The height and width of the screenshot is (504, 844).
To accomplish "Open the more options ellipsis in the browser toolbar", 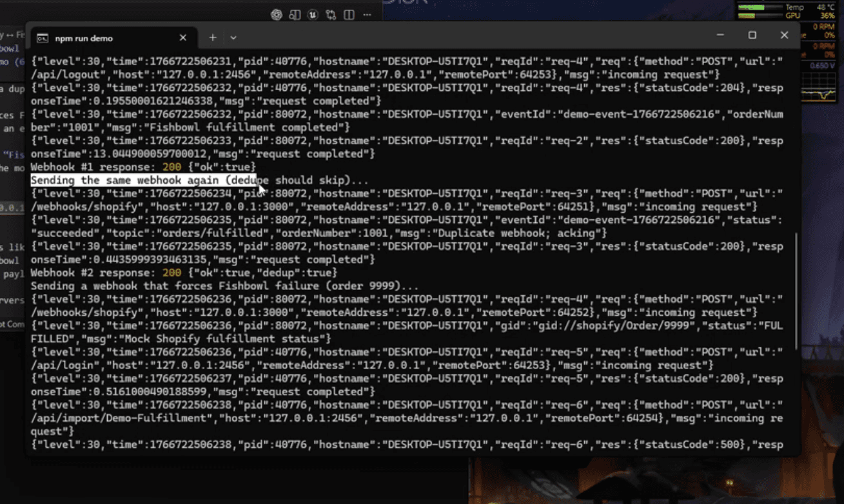I will pyautogui.click(x=368, y=14).
